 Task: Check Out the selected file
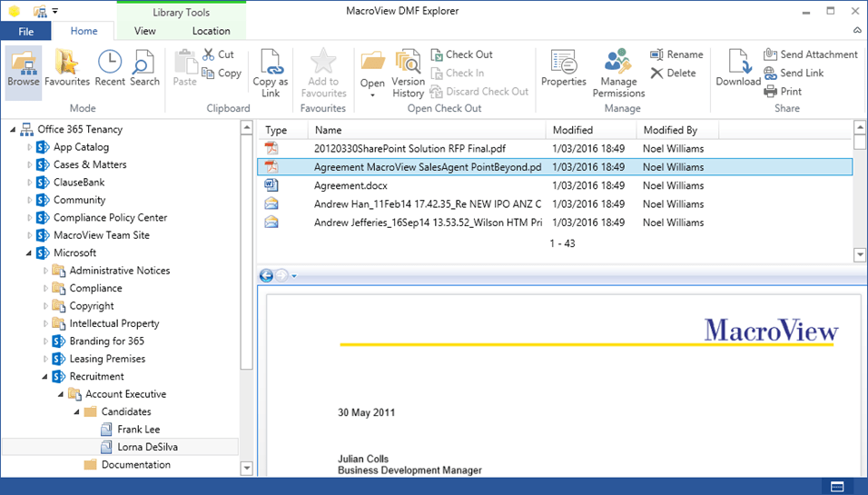pyautogui.click(x=461, y=54)
